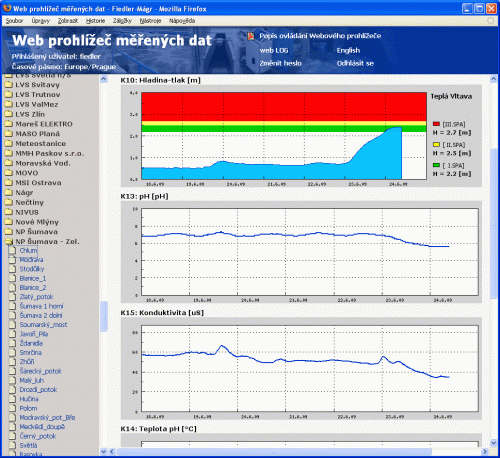The width and height of the screenshot is (500, 458).
Task: Click the page icon next to Polom
Action: tap(12, 408)
